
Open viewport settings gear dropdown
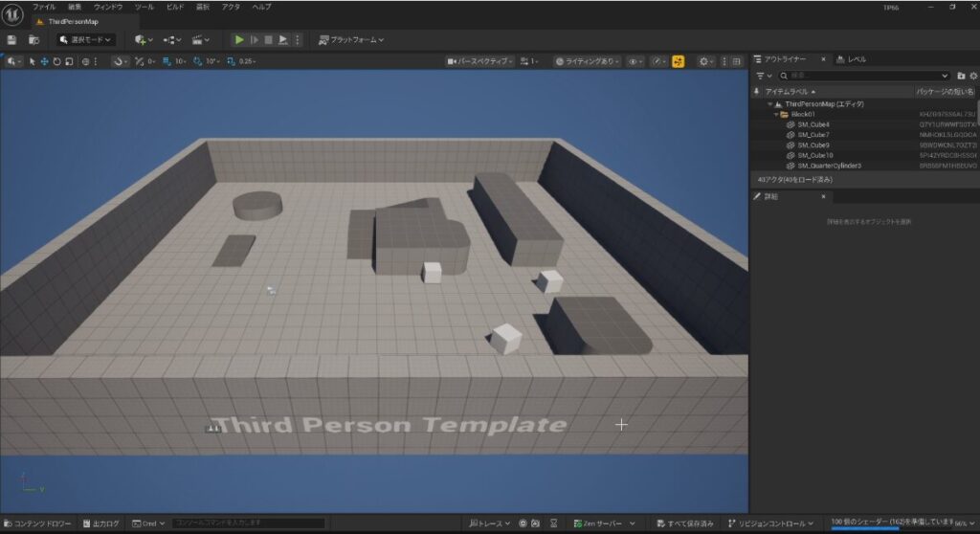click(706, 61)
